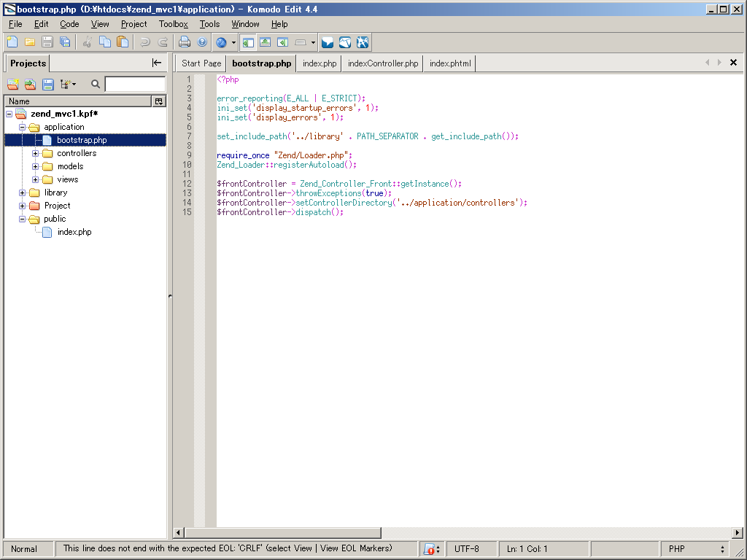The height and width of the screenshot is (560, 747).
Task: Switch to the index.php editor tab
Action: [320, 63]
